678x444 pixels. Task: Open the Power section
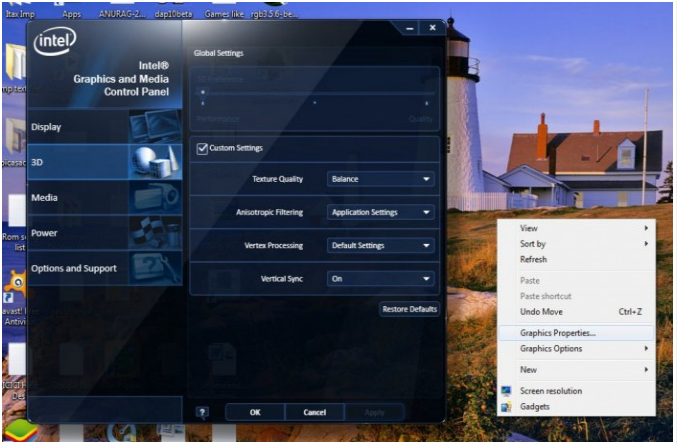pos(104,233)
